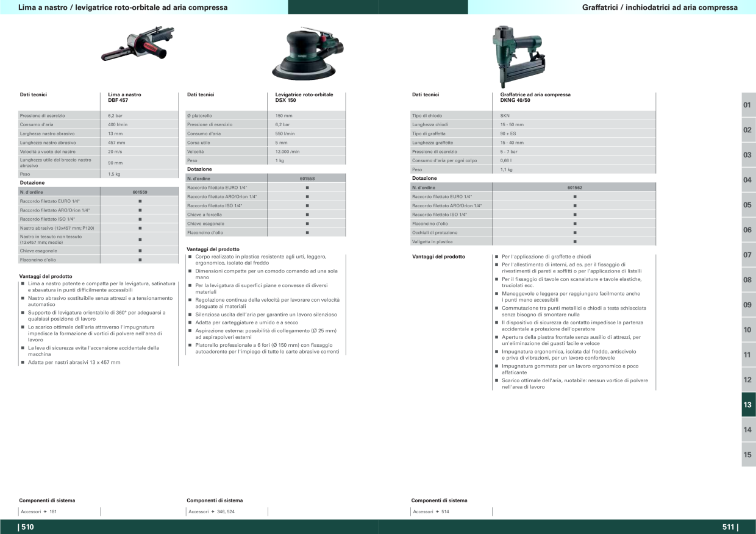Click page number 510 in footer
The height and width of the screenshot is (534, 756).
click(27, 527)
